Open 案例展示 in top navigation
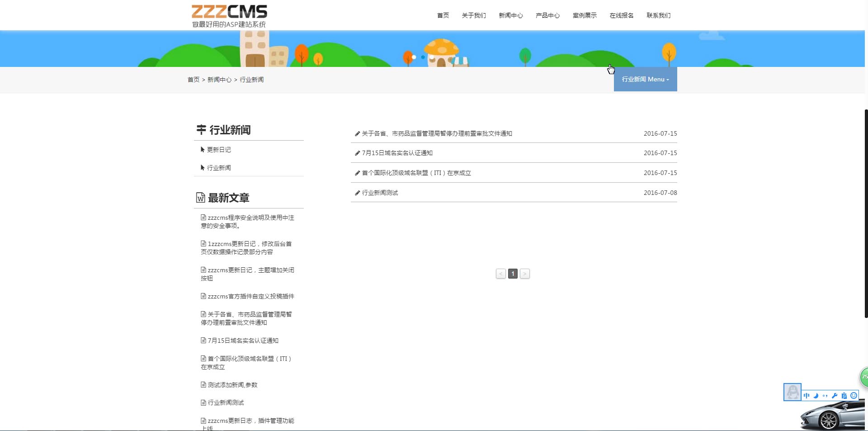The image size is (868, 431). pyautogui.click(x=585, y=15)
